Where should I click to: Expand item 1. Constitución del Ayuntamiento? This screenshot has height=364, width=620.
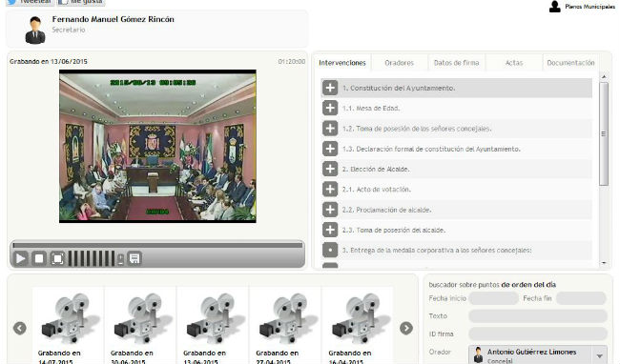click(330, 88)
